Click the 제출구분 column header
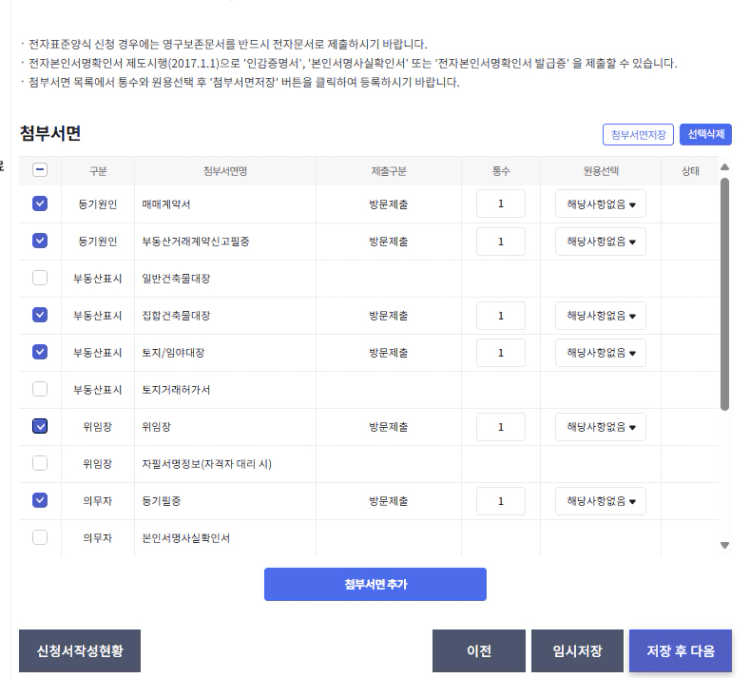This screenshot has width=750, height=678. (388, 171)
